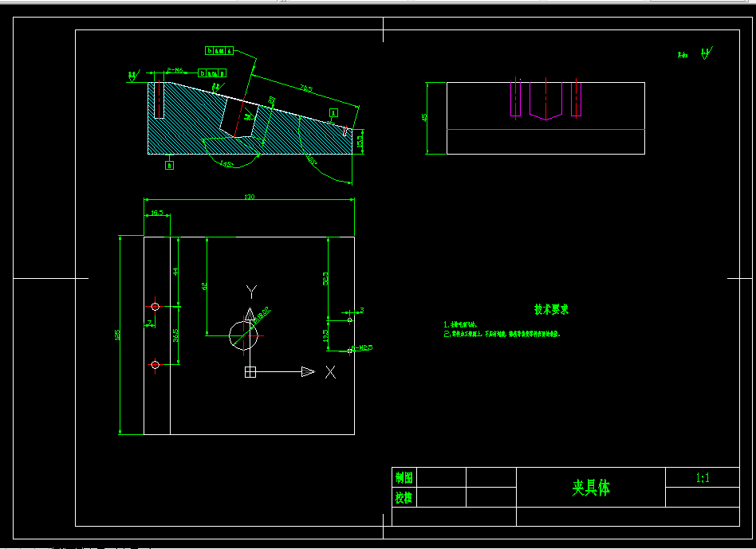Select the X axis label
This screenshot has height=549, width=756.
coord(330,372)
